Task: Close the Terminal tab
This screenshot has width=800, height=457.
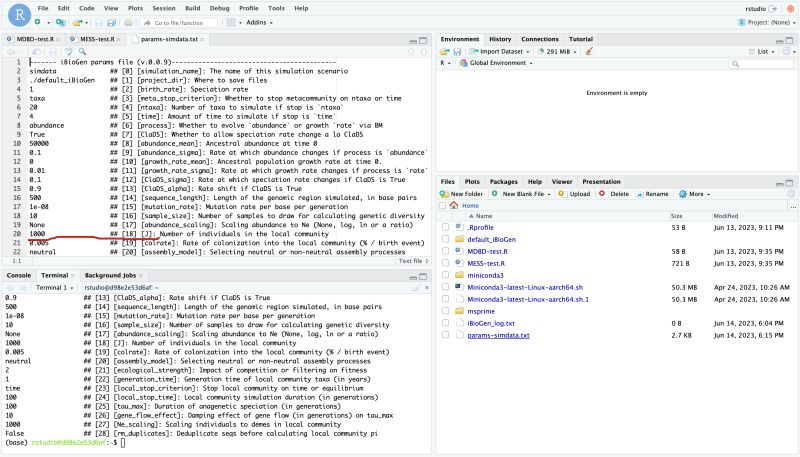Action: coord(72,275)
